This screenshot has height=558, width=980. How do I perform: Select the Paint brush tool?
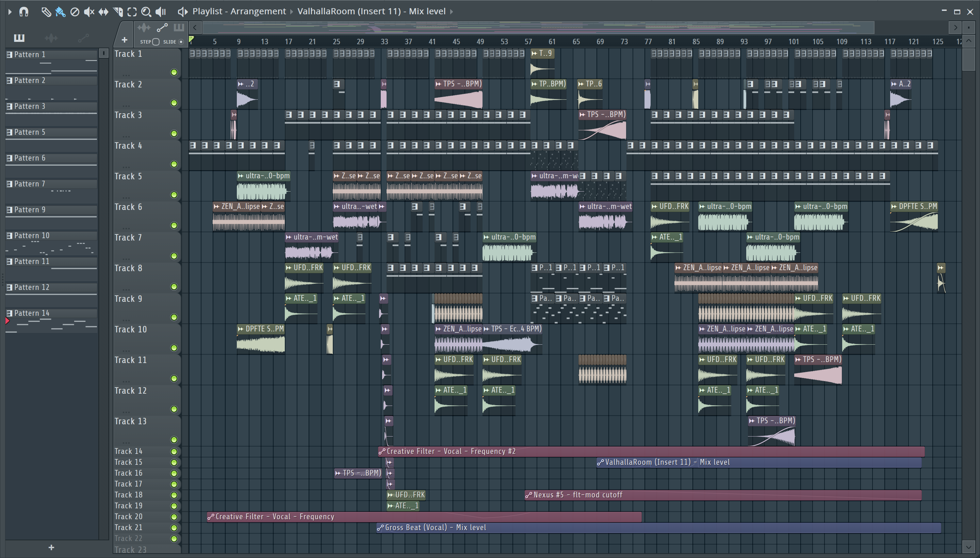(x=61, y=12)
